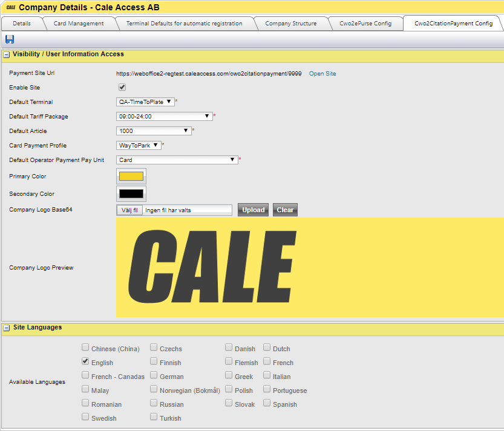Go to the Company Structure tab
The image size is (504, 431).
pyautogui.click(x=290, y=24)
